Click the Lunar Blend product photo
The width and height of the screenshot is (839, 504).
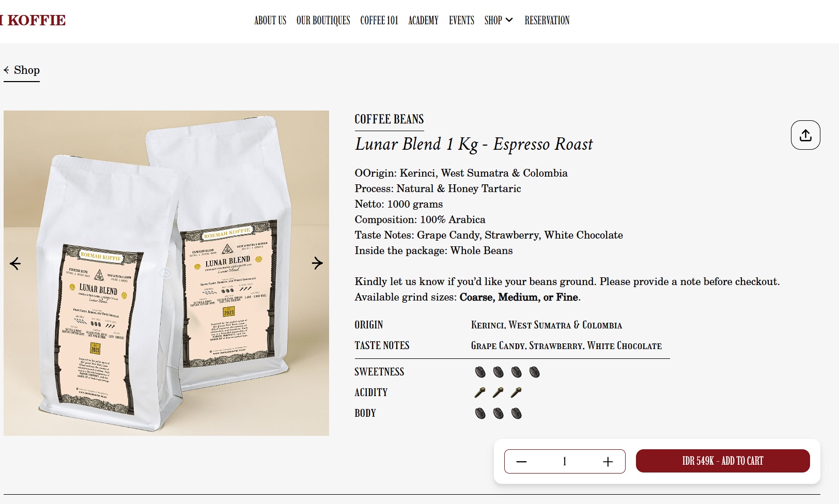click(x=166, y=273)
